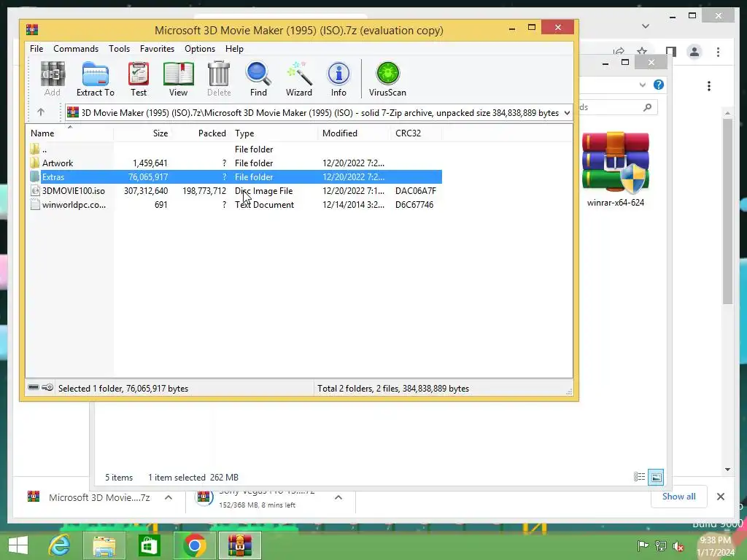Image resolution: width=747 pixels, height=560 pixels.
Task: Click the Delete trash can icon
Action: 219,79
